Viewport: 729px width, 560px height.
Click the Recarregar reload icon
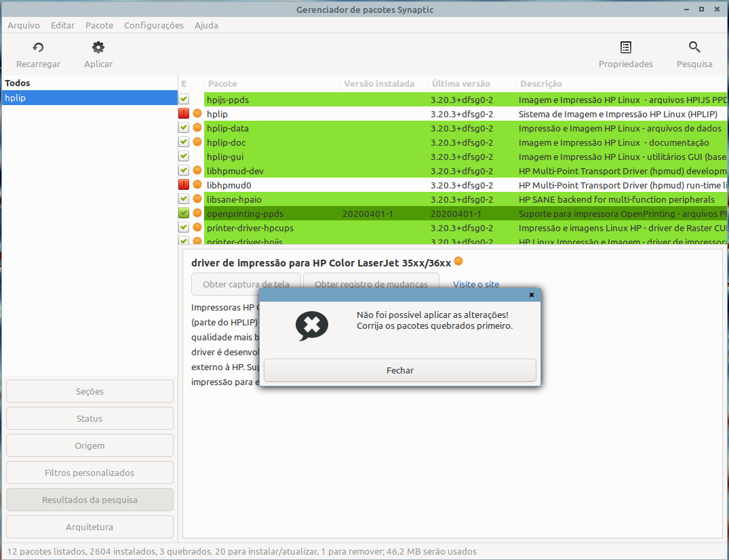click(x=38, y=47)
